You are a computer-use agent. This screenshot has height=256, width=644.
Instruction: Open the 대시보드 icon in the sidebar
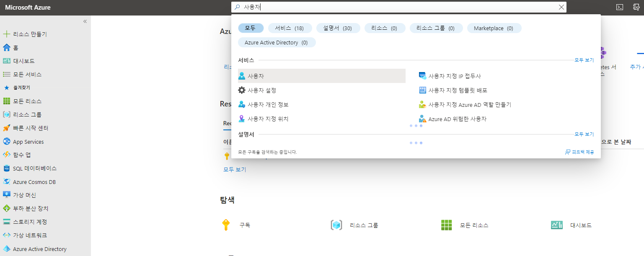6,61
